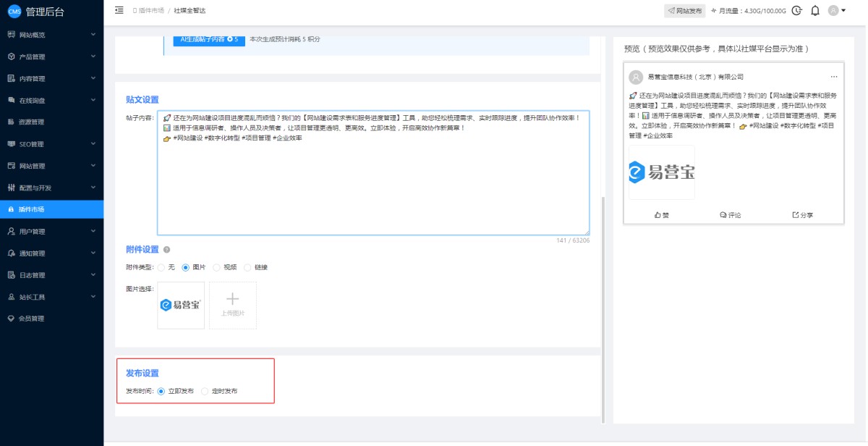Click the help question mark beside 附件设置

click(x=166, y=250)
